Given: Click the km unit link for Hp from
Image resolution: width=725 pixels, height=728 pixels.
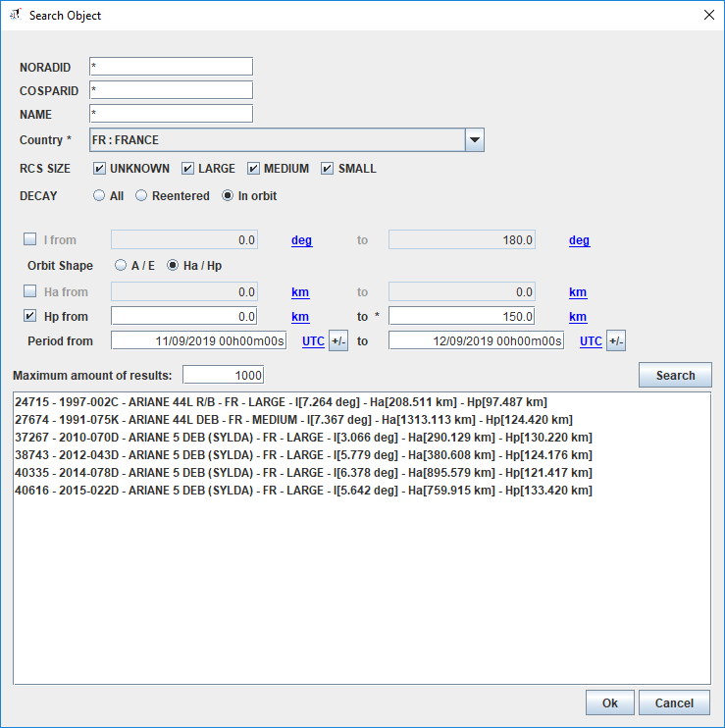Looking at the screenshot, I should pyautogui.click(x=300, y=317).
